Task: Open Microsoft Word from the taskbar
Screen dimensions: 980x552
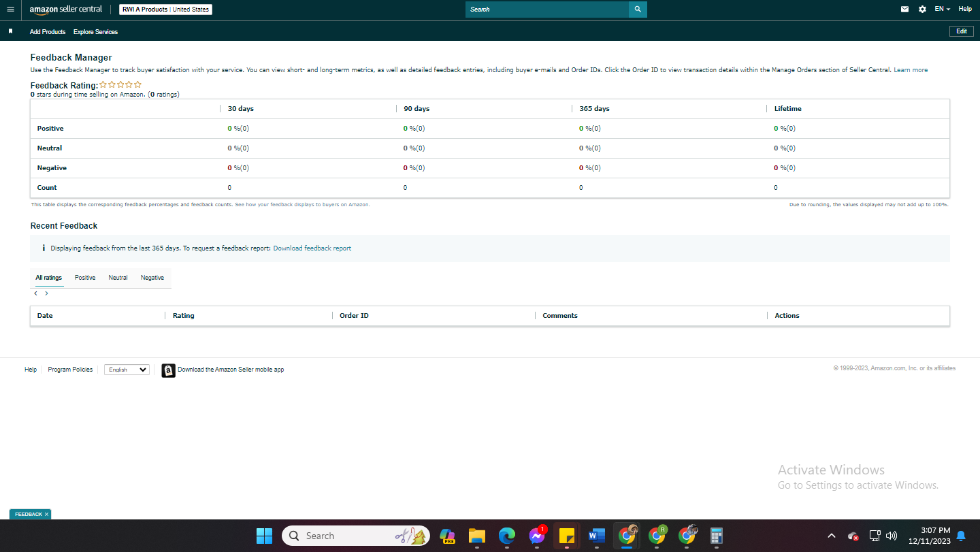Action: [596, 536]
